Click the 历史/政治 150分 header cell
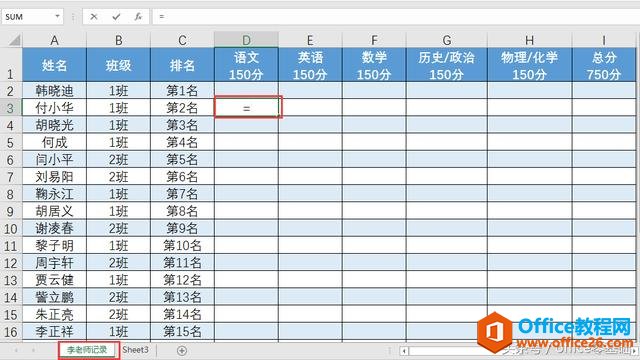Screen dimensions: 640x360 pyautogui.click(x=447, y=65)
